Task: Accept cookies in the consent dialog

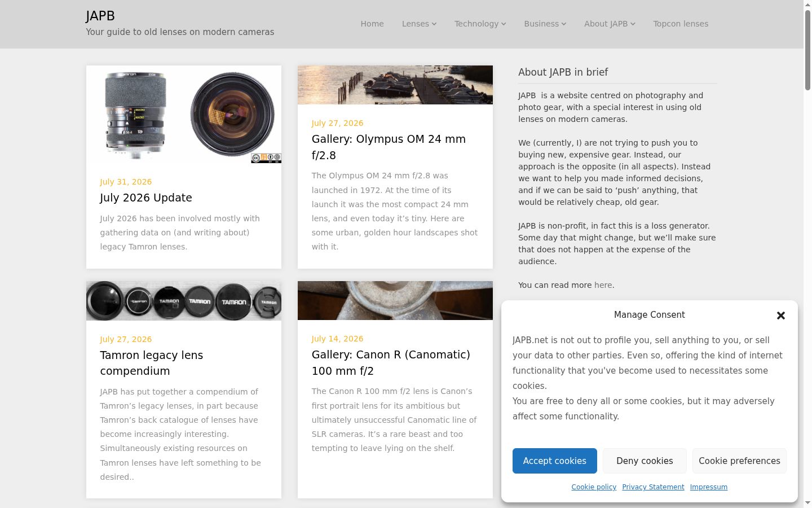Action: coord(555,461)
